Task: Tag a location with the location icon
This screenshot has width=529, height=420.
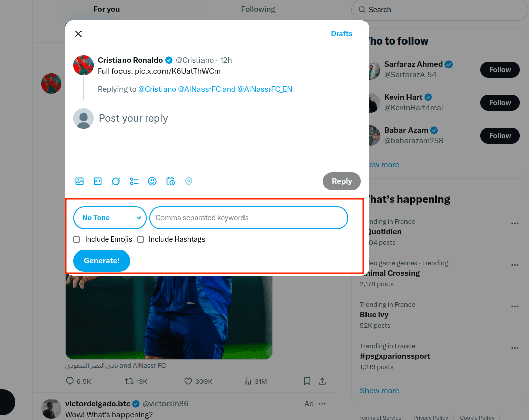Action: [189, 181]
